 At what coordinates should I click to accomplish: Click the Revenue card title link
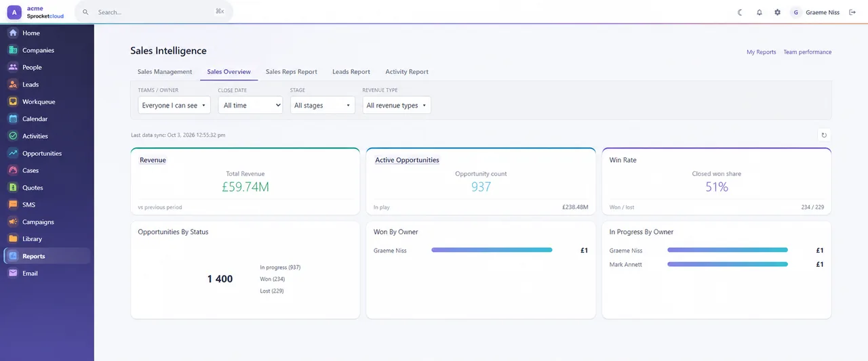(153, 160)
